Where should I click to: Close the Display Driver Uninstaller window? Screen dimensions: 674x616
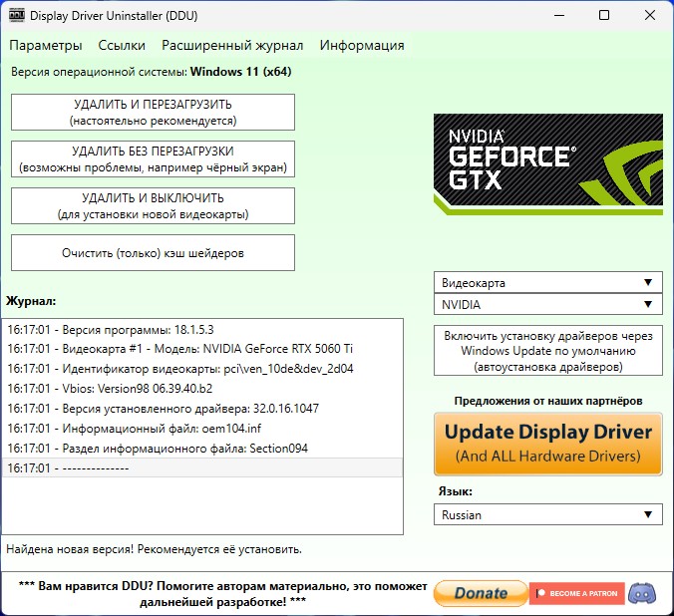pos(650,16)
